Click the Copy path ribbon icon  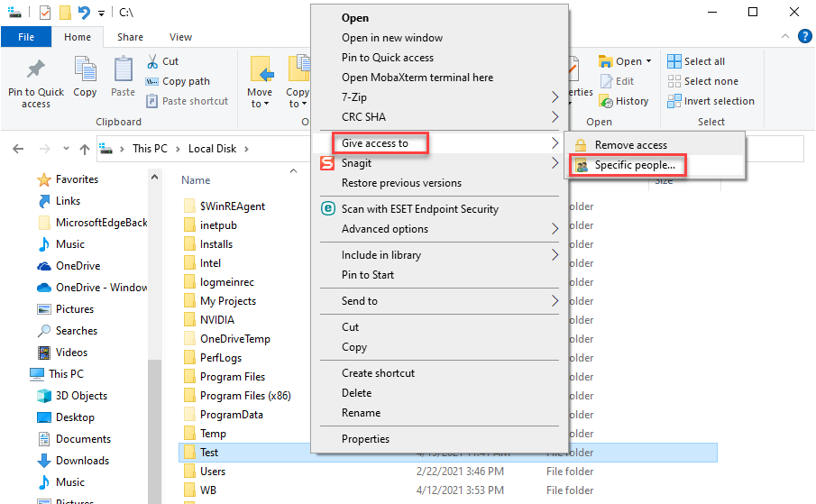coord(152,82)
